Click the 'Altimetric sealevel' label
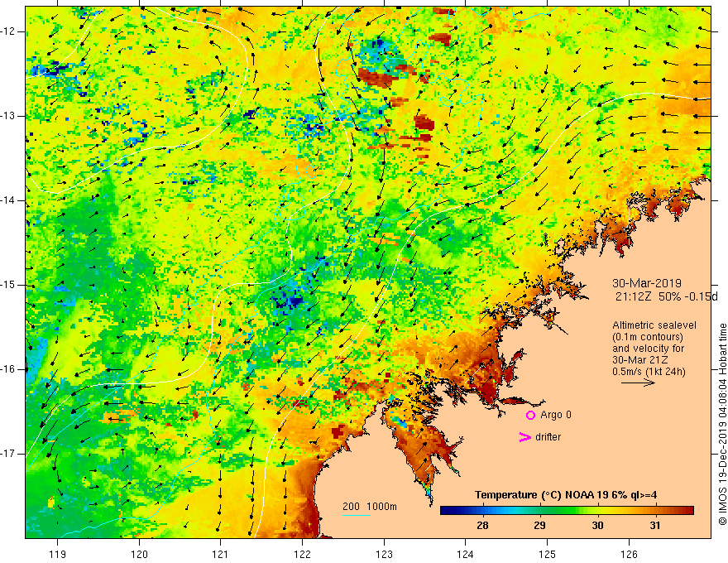The image size is (728, 563). (x=654, y=325)
